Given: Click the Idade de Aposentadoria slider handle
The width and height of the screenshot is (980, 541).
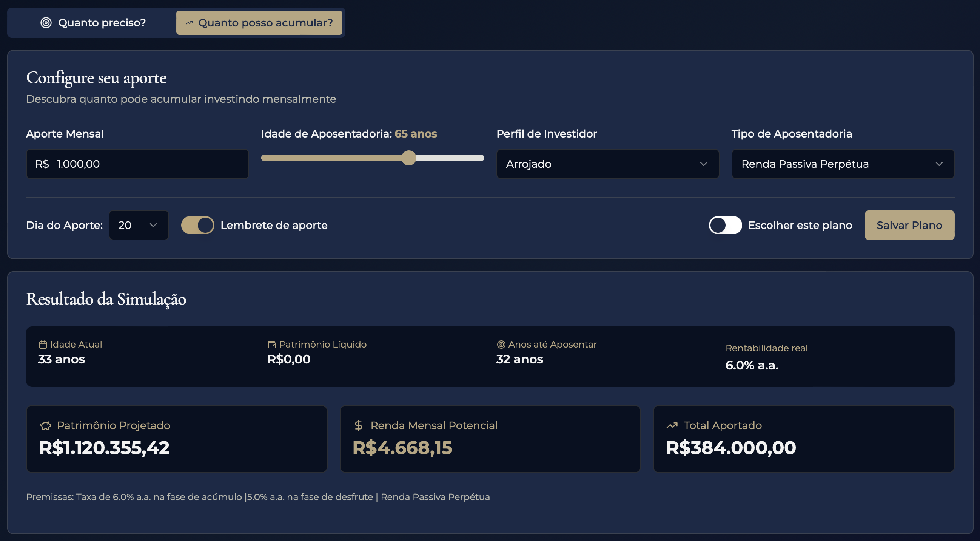Looking at the screenshot, I should click(x=408, y=158).
